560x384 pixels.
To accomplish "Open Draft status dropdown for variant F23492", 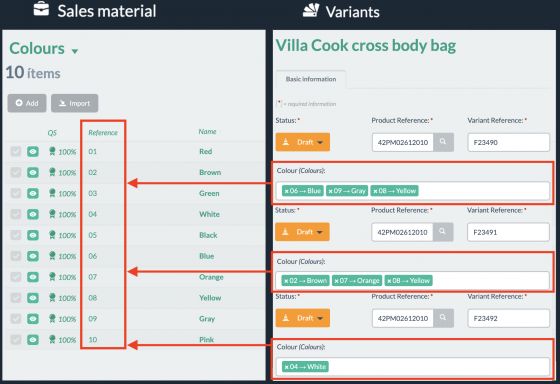I will pyautogui.click(x=302, y=318).
